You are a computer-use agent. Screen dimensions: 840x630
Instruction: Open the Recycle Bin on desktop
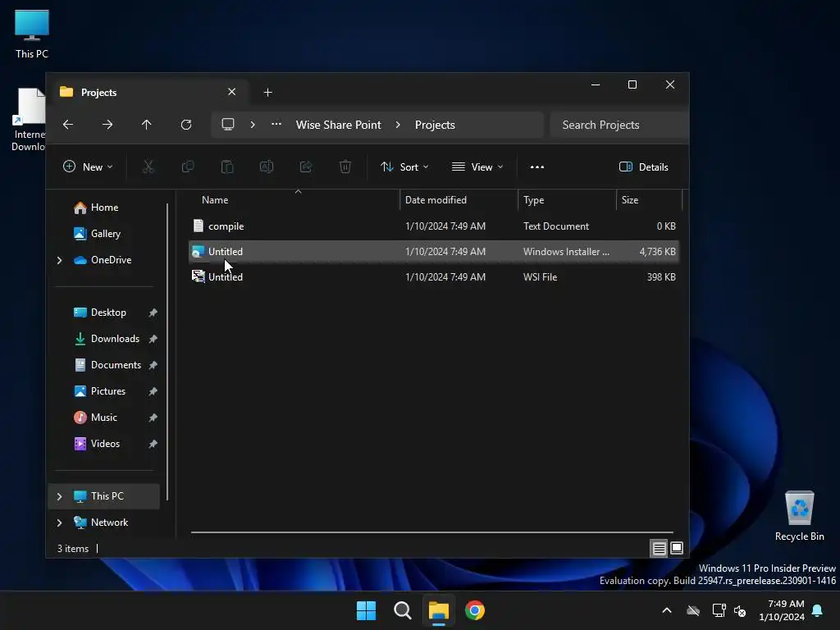[x=799, y=517]
